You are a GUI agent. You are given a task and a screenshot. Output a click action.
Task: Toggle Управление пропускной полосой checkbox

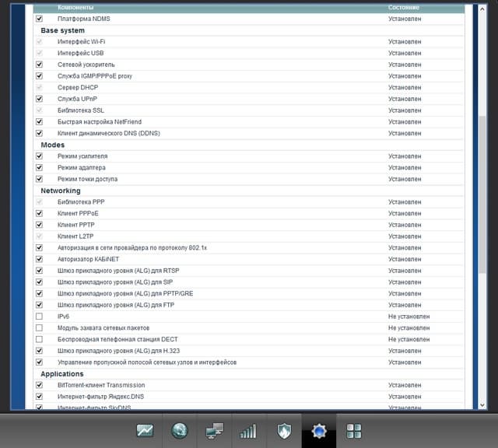(39, 362)
